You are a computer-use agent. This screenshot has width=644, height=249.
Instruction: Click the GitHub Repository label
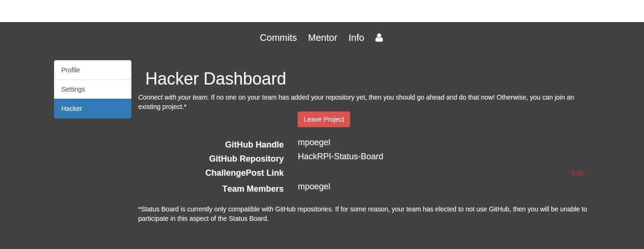tap(246, 159)
